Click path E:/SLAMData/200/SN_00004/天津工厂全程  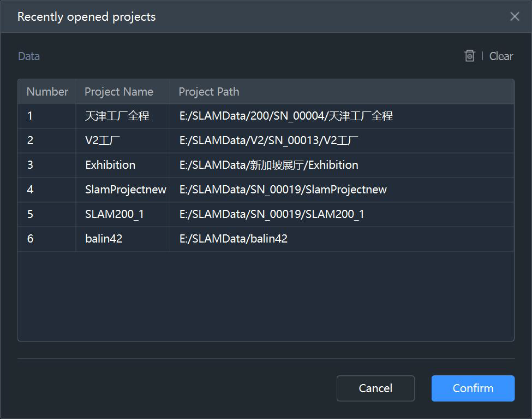[286, 116]
